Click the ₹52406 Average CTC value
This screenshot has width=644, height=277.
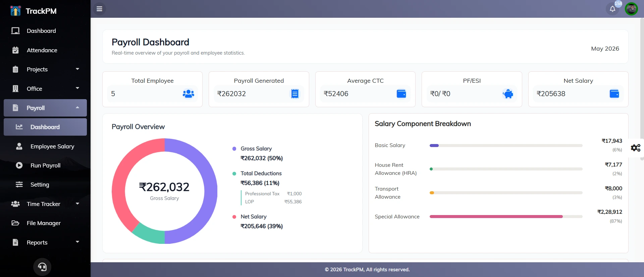tap(336, 94)
